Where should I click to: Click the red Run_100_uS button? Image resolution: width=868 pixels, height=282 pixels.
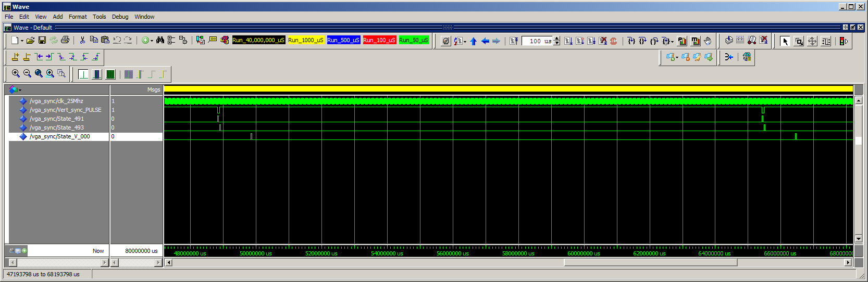[x=379, y=40]
